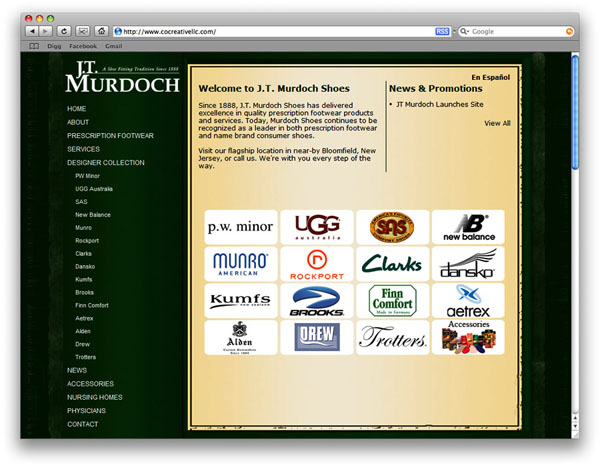Open the SERVICES nav item

point(83,149)
